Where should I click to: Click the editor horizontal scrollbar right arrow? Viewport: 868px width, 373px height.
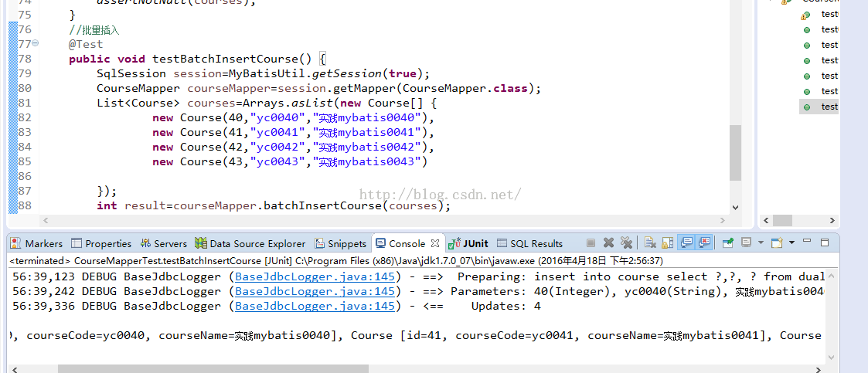[x=723, y=220]
